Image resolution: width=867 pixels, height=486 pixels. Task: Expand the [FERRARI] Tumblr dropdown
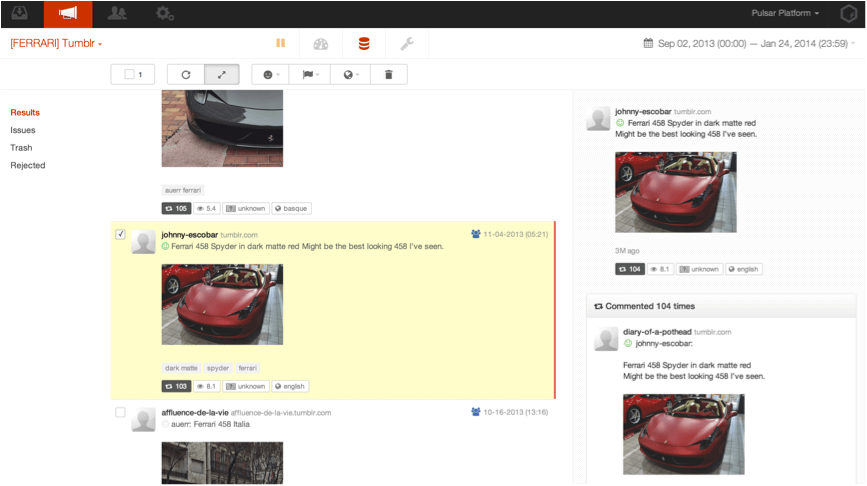tap(57, 44)
